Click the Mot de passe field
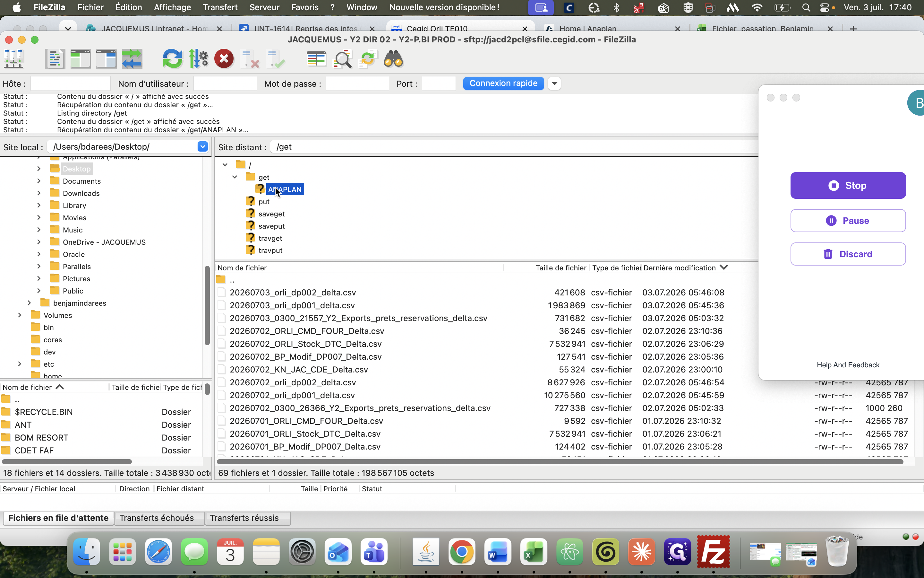 pyautogui.click(x=357, y=83)
